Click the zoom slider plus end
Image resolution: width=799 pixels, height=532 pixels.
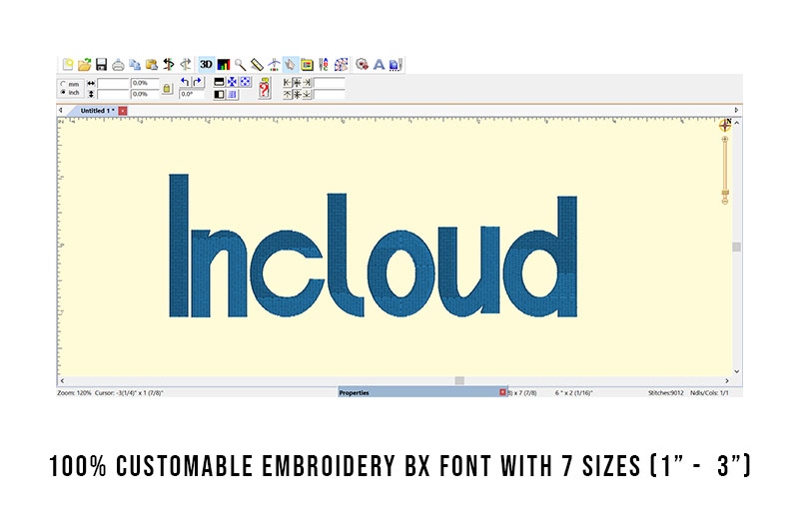[725, 139]
